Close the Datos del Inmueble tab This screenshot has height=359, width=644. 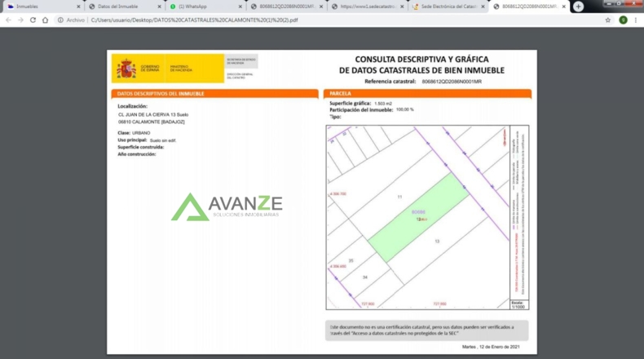(159, 7)
